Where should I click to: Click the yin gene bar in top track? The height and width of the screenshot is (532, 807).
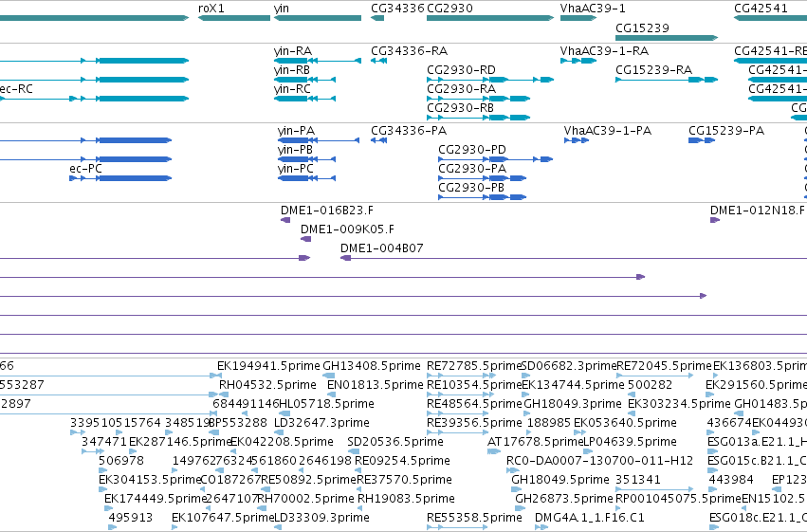318,18
